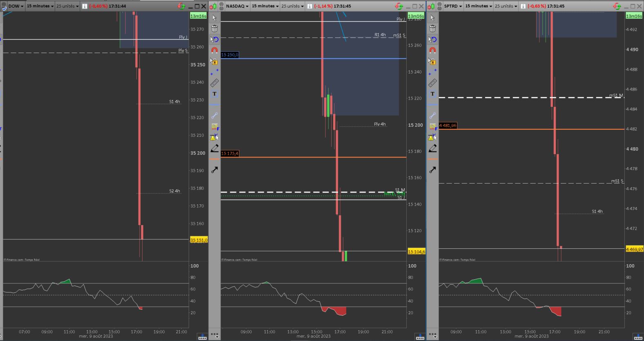
Task: Click the chain link icon beside SPTRD name
Action: 440,6
